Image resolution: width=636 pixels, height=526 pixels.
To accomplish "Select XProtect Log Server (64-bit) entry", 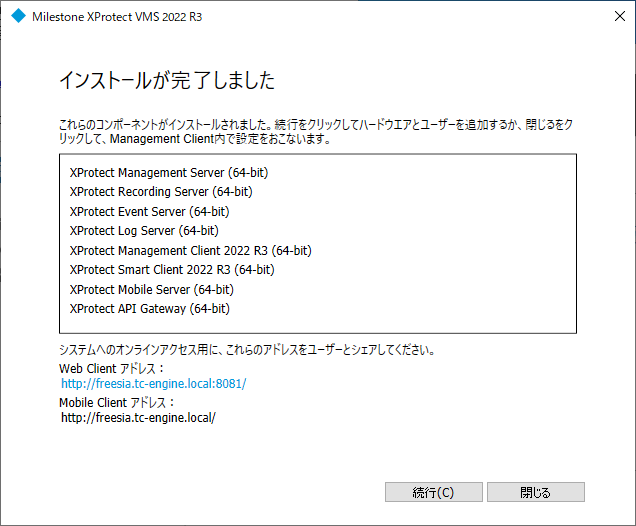I will coord(144,230).
